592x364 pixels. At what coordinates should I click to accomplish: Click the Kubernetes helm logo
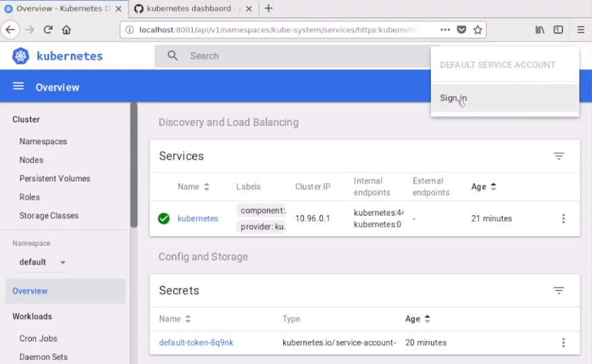[x=20, y=56]
